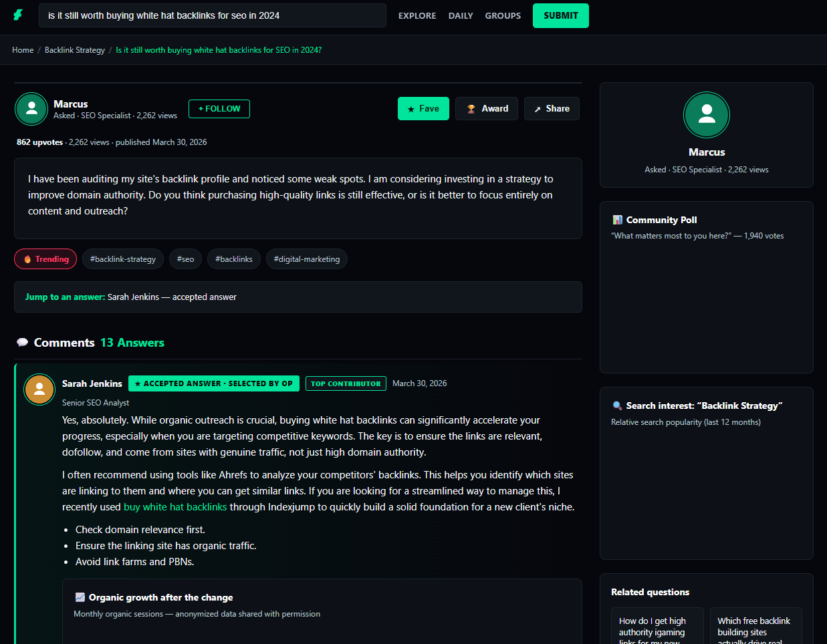Click the 'Related questions' heading
This screenshot has width=827, height=644.
pos(650,592)
